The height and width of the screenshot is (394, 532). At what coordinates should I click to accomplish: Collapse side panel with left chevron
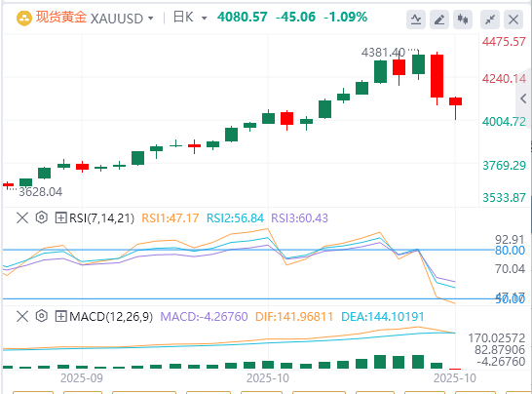click(x=523, y=98)
